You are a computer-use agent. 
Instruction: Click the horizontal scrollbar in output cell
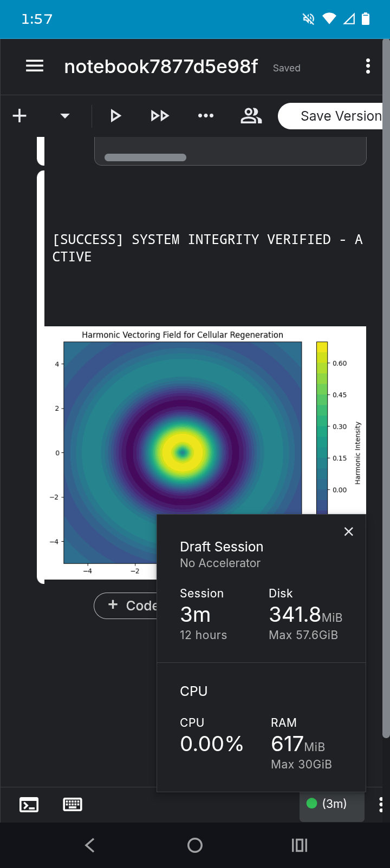click(x=145, y=157)
